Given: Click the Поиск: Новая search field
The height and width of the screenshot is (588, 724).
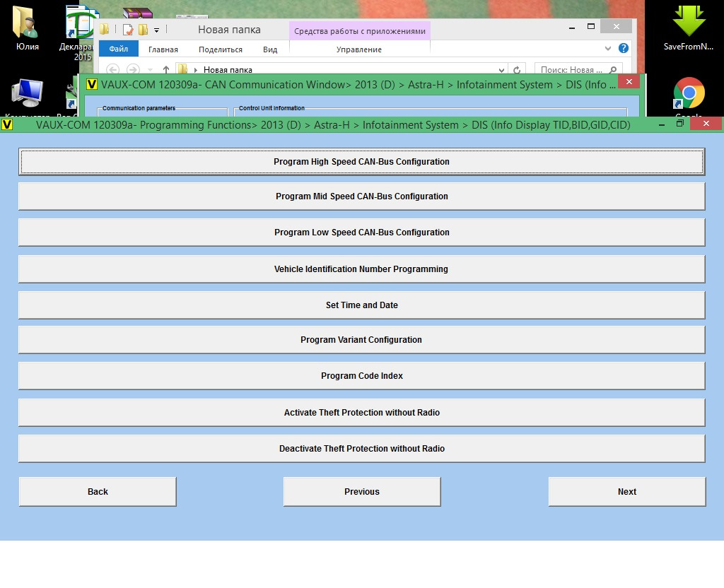Looking at the screenshot, I should 578,70.
